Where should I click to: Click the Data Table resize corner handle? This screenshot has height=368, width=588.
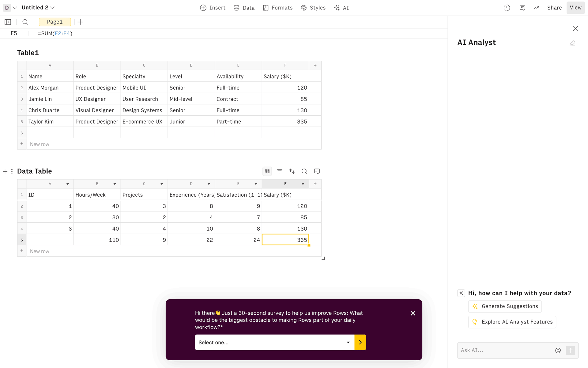pyautogui.click(x=323, y=258)
